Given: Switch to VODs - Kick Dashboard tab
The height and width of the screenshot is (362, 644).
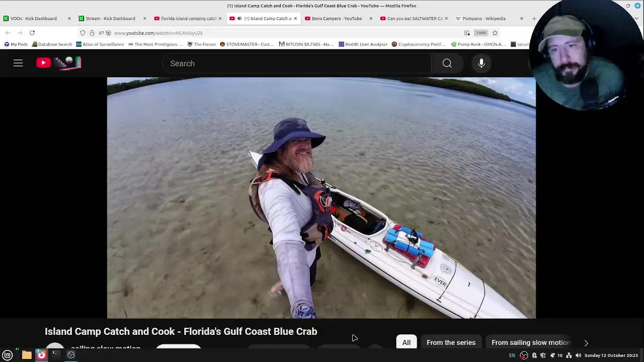Looking at the screenshot, I should point(33,19).
